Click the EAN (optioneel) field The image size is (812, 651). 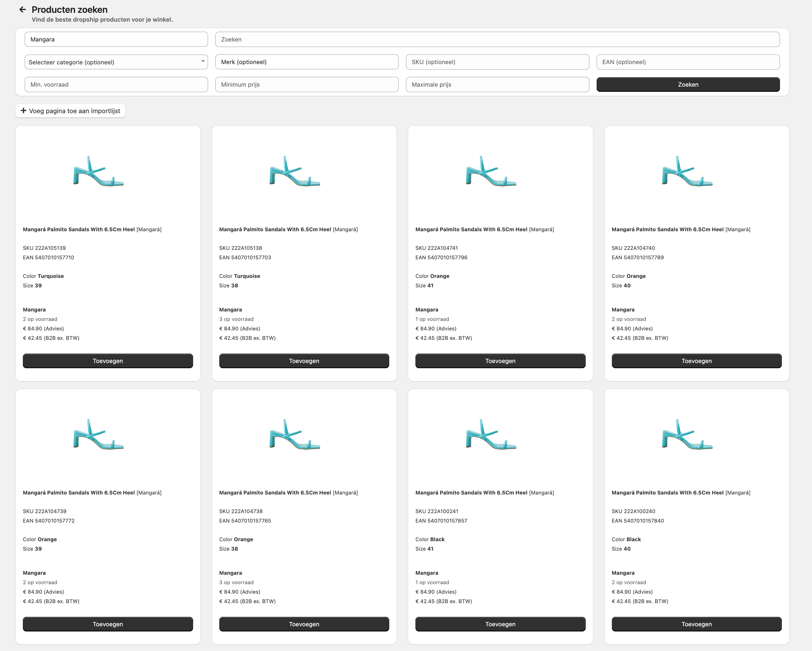pyautogui.click(x=688, y=62)
